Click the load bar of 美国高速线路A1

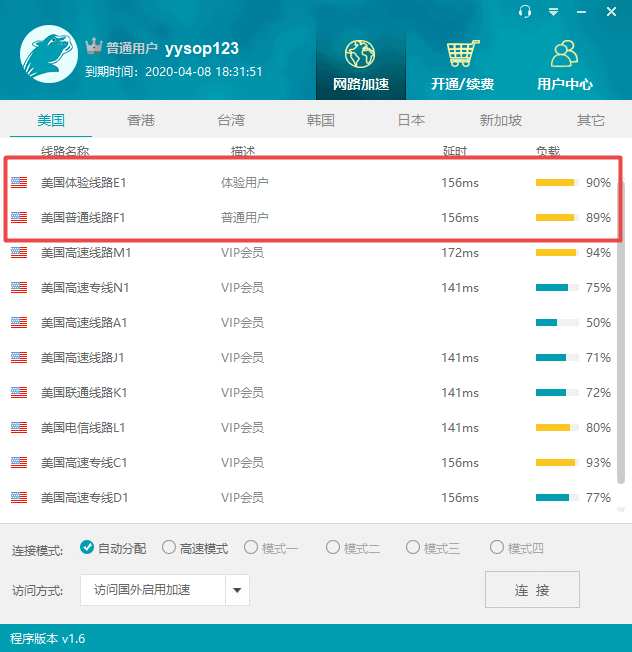pyautogui.click(x=557, y=323)
